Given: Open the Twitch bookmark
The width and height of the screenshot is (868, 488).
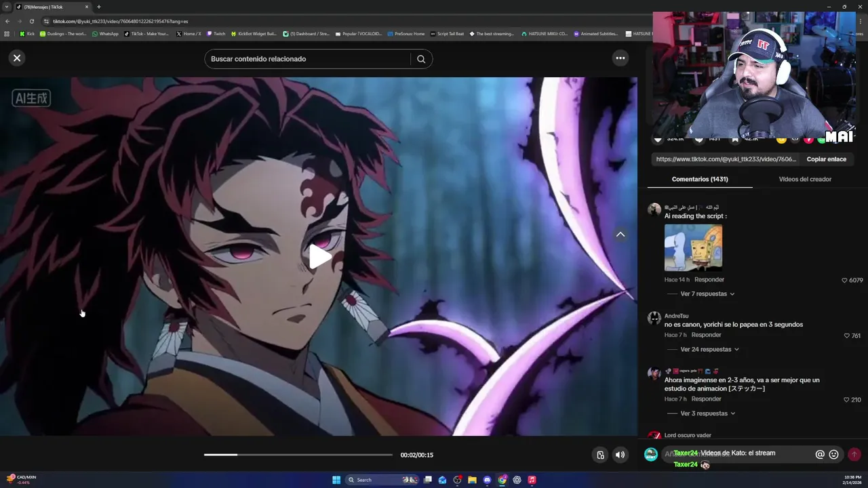Looking at the screenshot, I should (216, 33).
